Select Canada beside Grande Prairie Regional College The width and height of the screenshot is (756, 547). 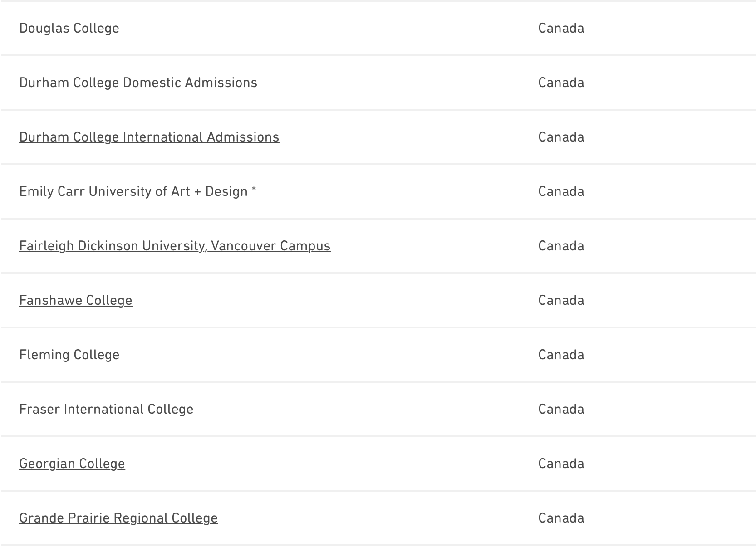(561, 518)
